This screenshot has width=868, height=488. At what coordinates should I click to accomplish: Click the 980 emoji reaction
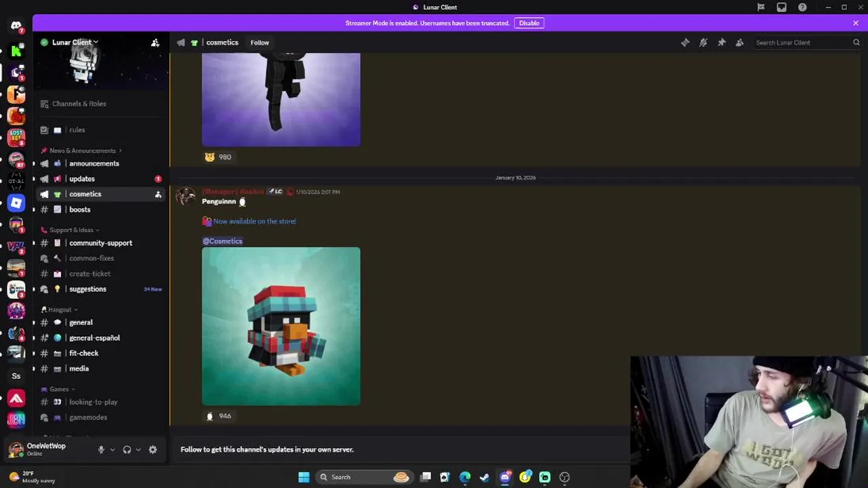click(x=218, y=157)
